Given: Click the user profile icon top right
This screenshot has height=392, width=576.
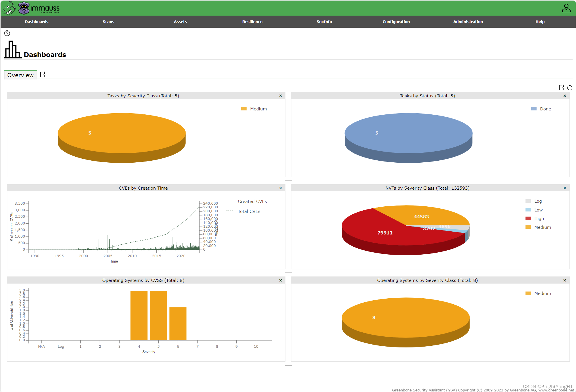Looking at the screenshot, I should point(566,8).
